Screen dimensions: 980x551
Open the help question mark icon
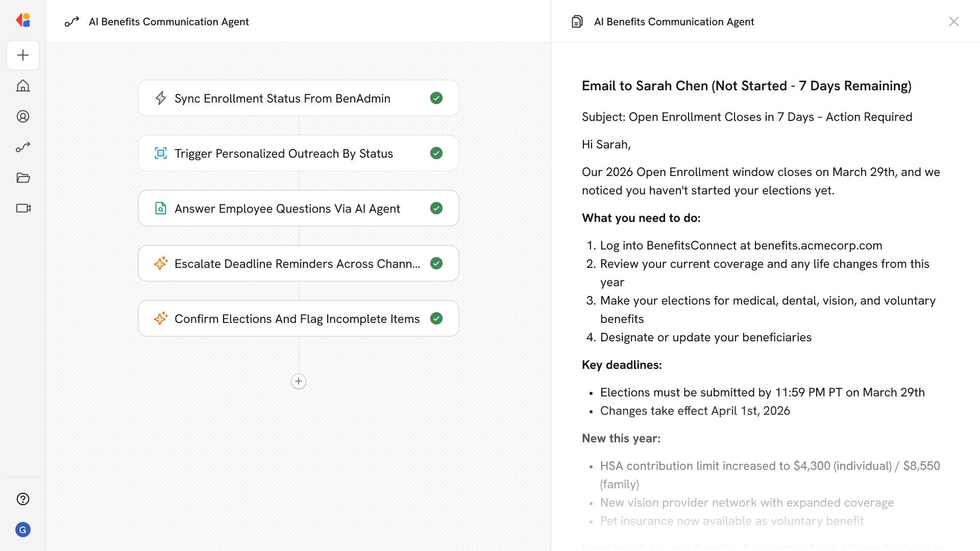point(23,499)
